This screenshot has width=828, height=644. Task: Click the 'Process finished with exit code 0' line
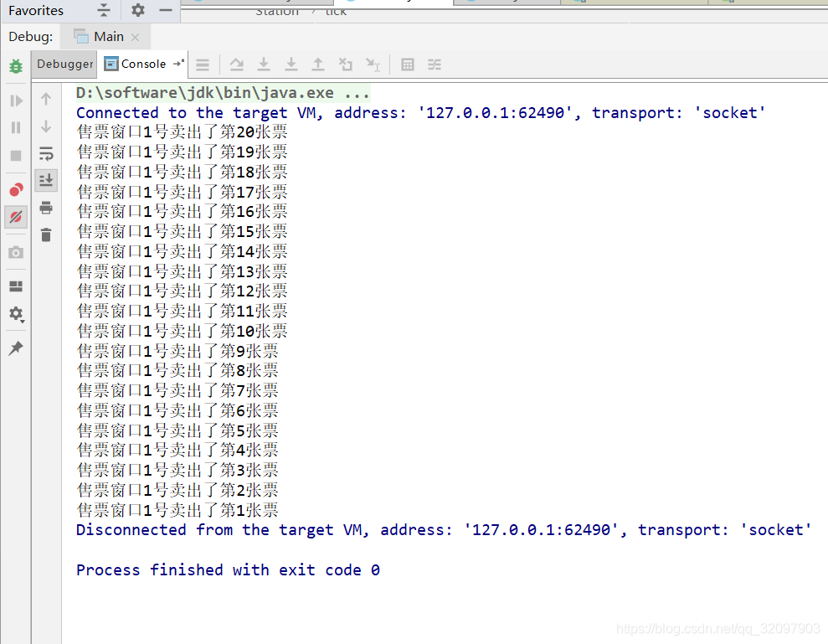(228, 570)
